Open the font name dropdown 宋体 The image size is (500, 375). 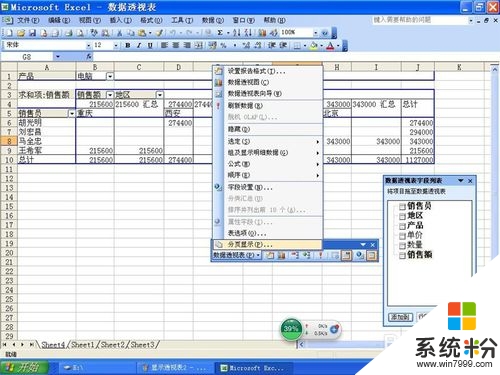[x=89, y=45]
